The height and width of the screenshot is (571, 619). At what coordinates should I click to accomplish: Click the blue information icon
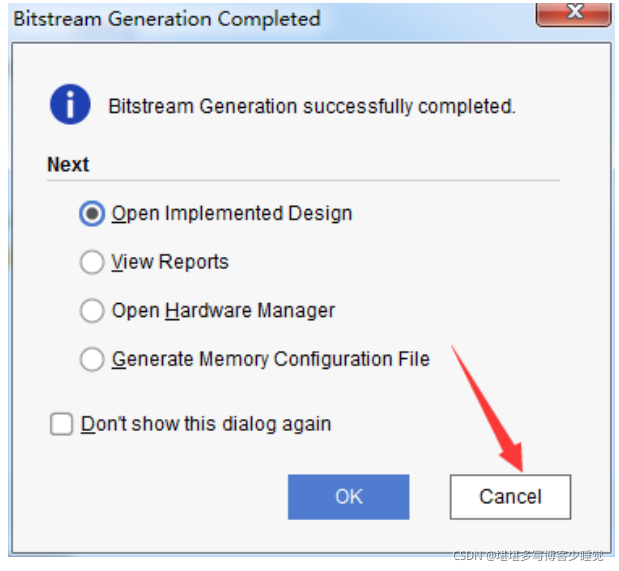[x=70, y=104]
